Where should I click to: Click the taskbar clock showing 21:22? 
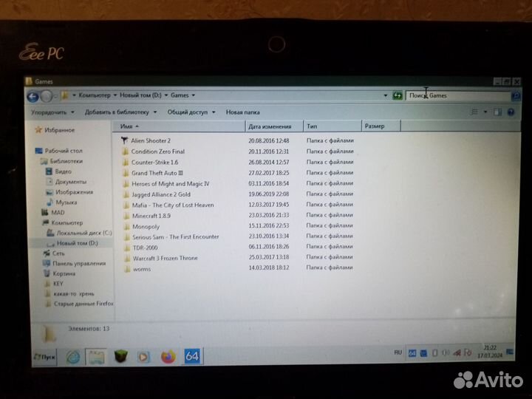[x=490, y=352]
